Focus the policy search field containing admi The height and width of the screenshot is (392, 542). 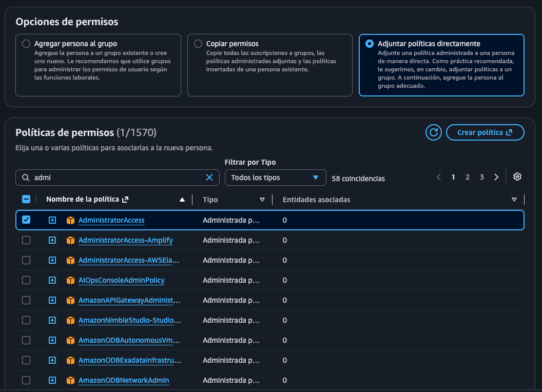click(x=118, y=178)
